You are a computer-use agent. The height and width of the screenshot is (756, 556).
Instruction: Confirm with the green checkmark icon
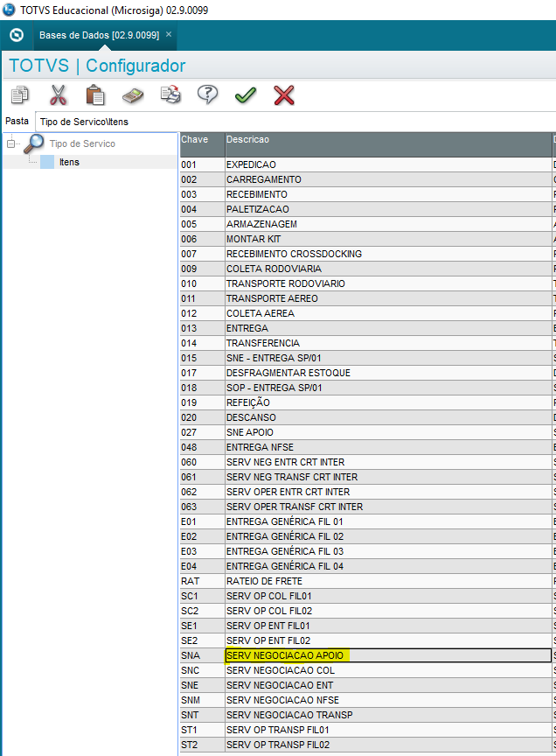tap(246, 95)
